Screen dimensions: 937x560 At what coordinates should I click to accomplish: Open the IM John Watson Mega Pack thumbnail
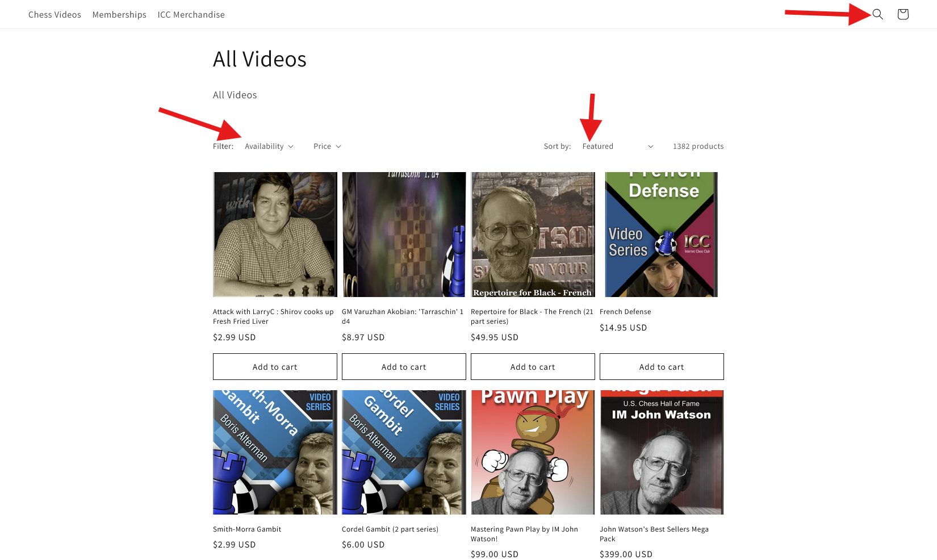(662, 452)
